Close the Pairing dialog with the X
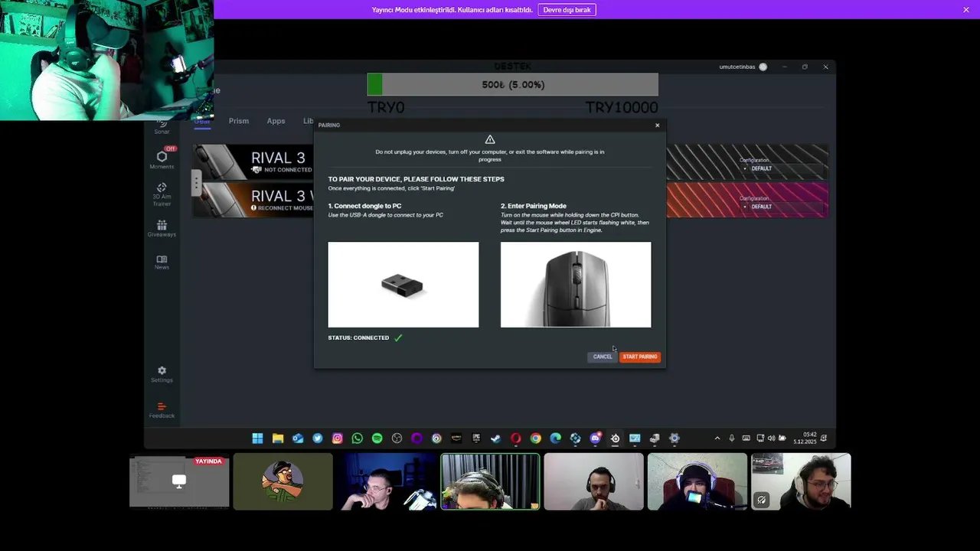The image size is (980, 551). 657,126
